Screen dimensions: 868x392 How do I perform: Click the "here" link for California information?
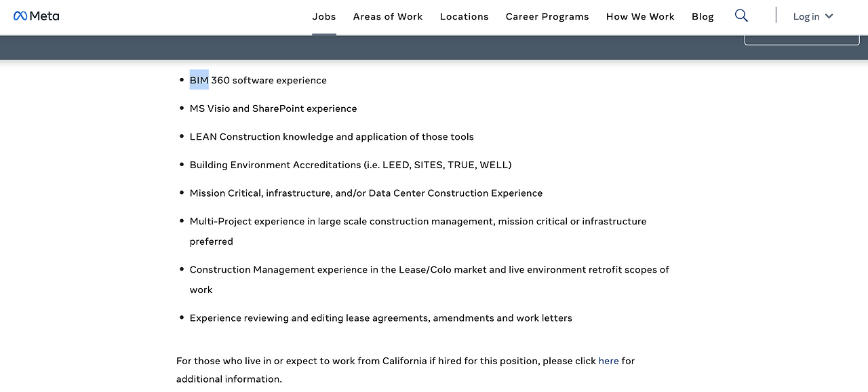click(608, 361)
